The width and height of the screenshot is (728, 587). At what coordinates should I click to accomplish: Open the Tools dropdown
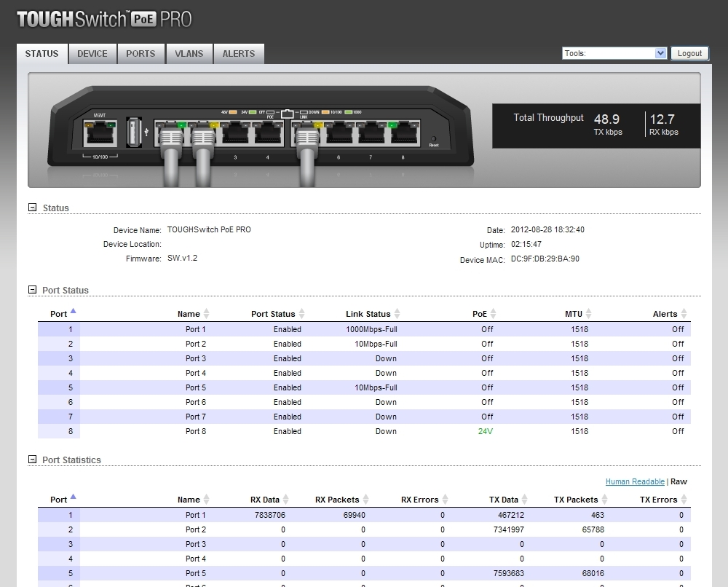(614, 53)
